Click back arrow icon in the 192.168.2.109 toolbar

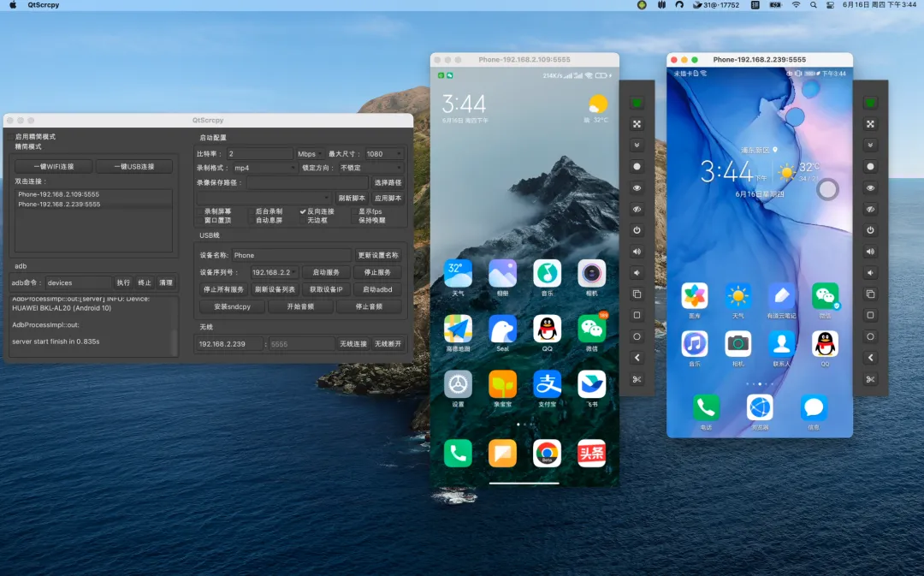637,358
